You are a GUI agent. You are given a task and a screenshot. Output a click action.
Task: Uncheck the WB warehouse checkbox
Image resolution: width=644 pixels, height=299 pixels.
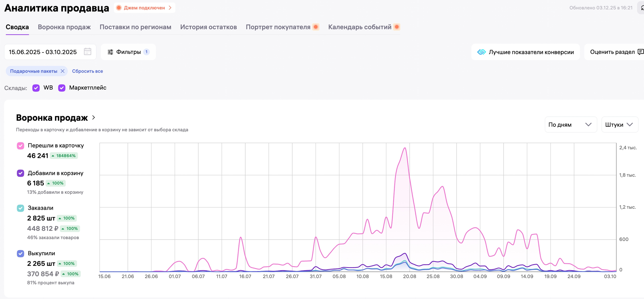(x=36, y=88)
